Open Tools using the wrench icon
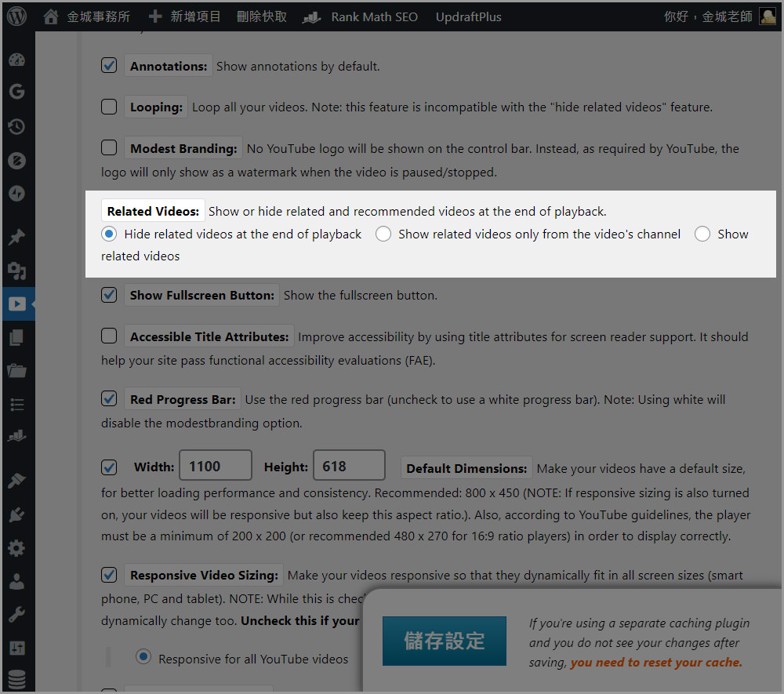Viewport: 784px width, 694px height. point(17,613)
